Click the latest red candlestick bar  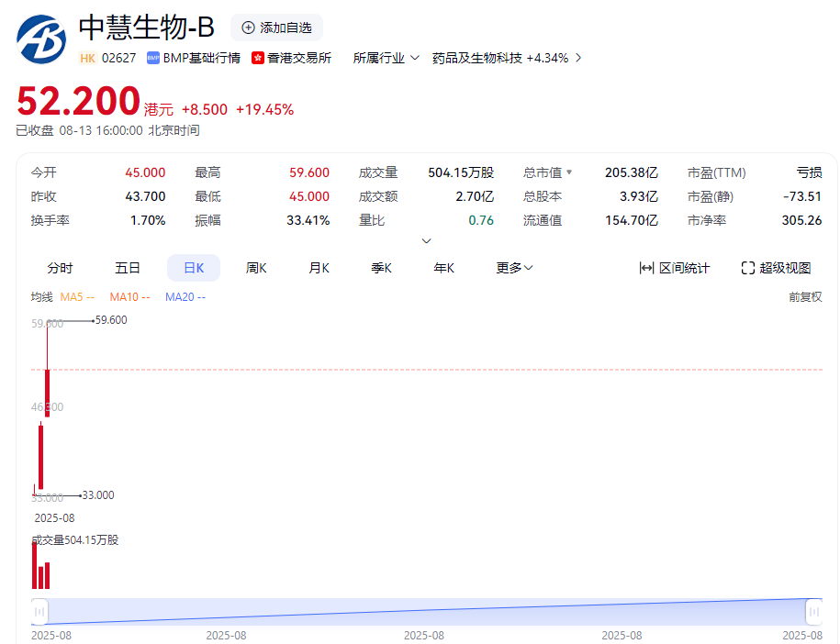(x=47, y=393)
